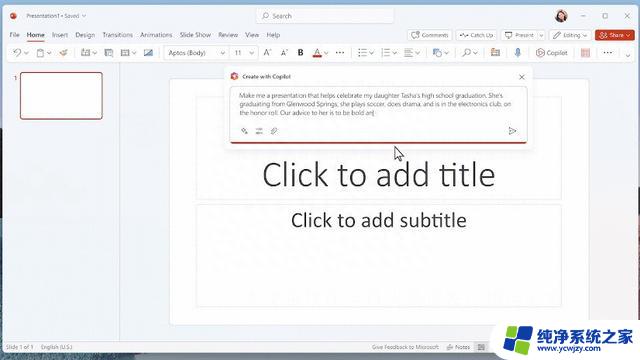The image size is (640, 360).
Task: Toggle bold formatting
Action: pyautogui.click(x=300, y=53)
